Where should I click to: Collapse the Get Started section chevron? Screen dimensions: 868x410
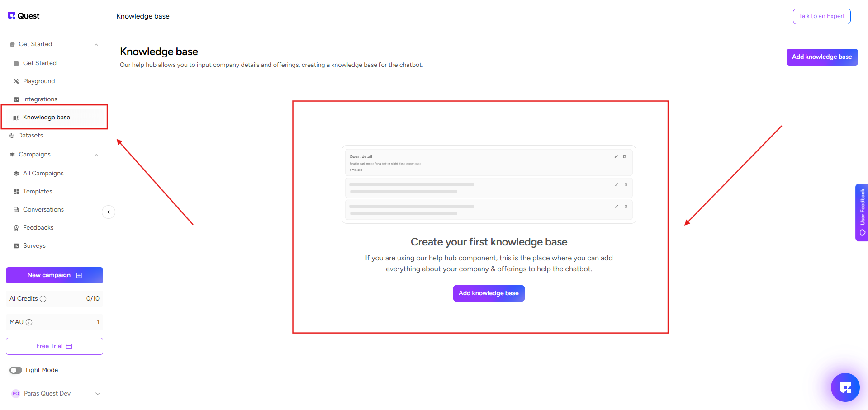96,44
